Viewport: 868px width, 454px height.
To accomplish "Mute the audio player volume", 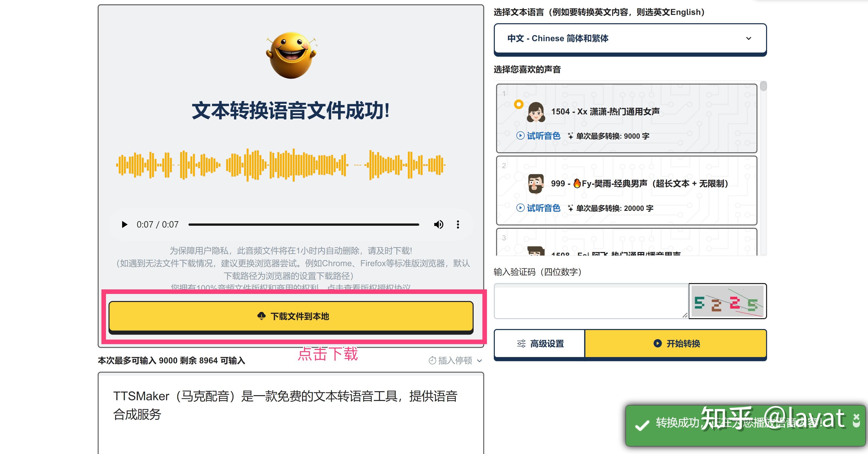I will [439, 224].
